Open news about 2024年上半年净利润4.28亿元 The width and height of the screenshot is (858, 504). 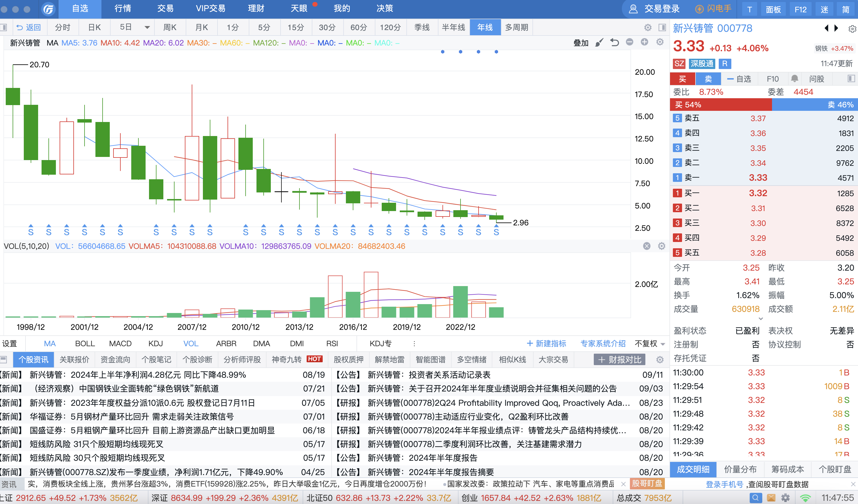pyautogui.click(x=138, y=375)
